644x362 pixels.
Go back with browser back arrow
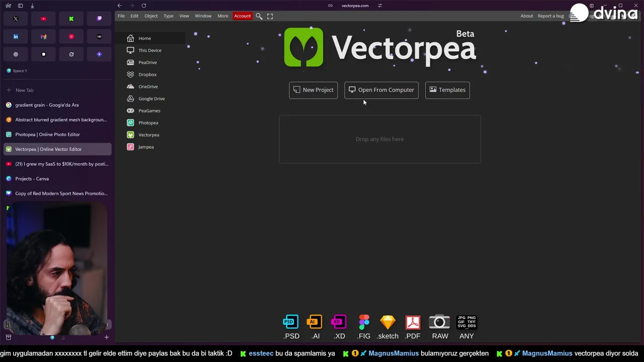coord(120,6)
